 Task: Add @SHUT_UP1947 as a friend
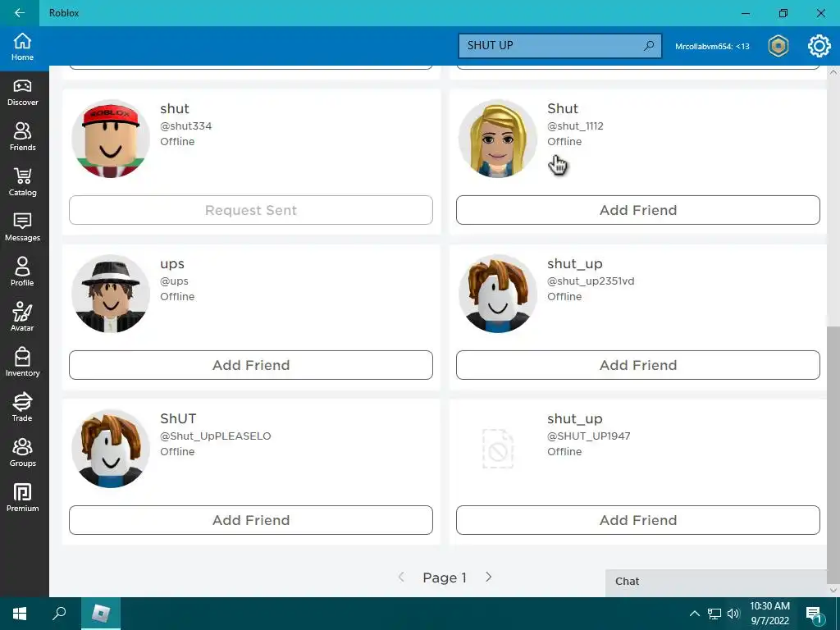click(x=638, y=520)
